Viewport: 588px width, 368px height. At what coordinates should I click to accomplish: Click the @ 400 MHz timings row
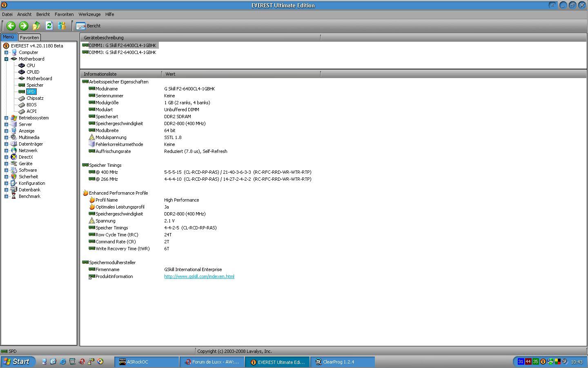click(200, 172)
